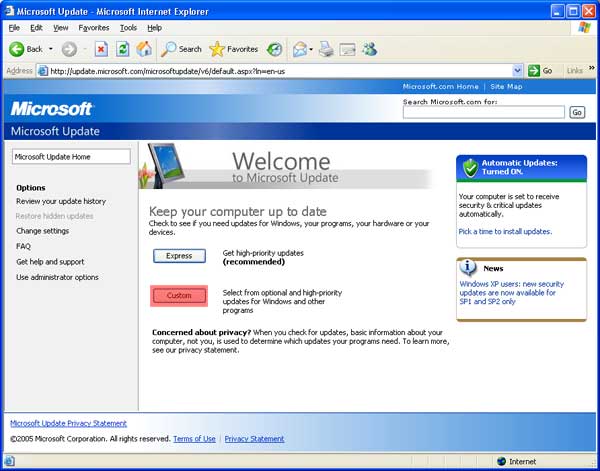The width and height of the screenshot is (600, 471).
Task: Open the Edit menu
Action: pyautogui.click(x=36, y=28)
